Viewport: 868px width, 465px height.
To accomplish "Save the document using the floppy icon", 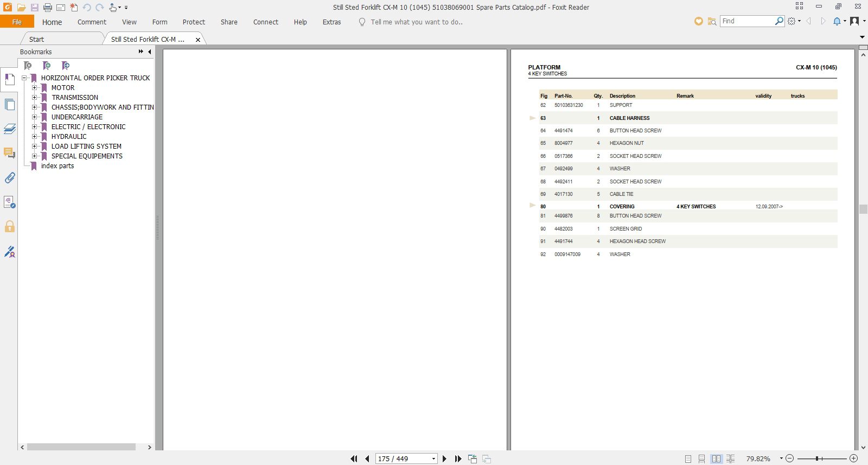I will click(34, 8).
